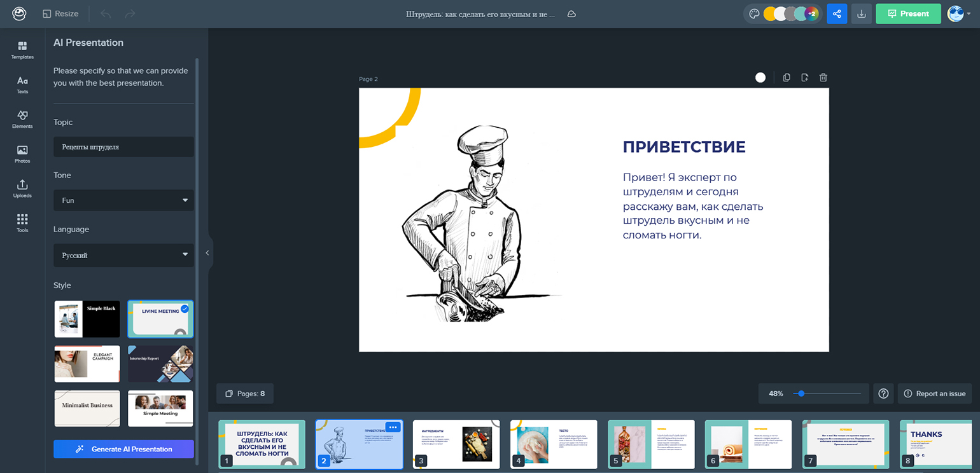The image size is (980, 473).
Task: Click the green Present button
Action: 908,13
